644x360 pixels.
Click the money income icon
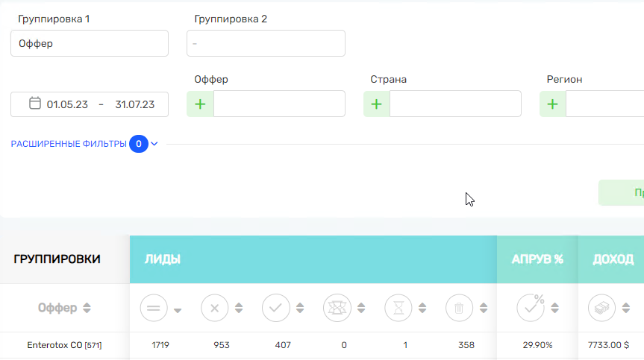pyautogui.click(x=601, y=308)
